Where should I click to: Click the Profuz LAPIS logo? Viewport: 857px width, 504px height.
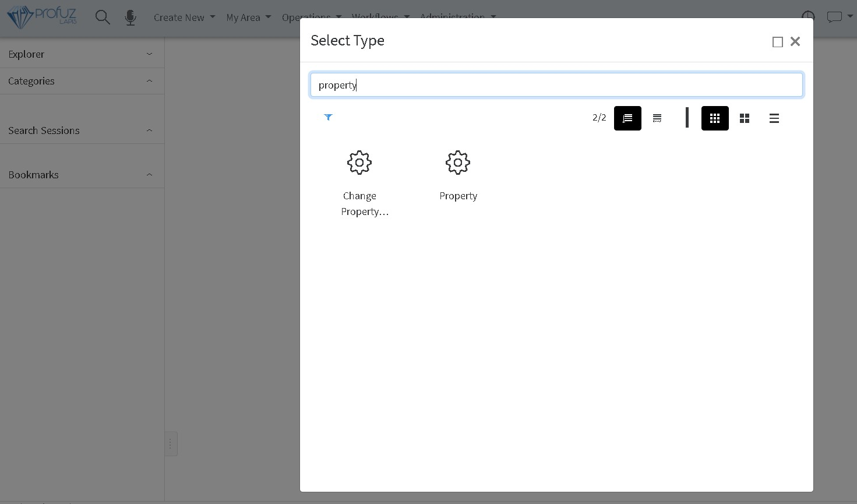click(42, 17)
